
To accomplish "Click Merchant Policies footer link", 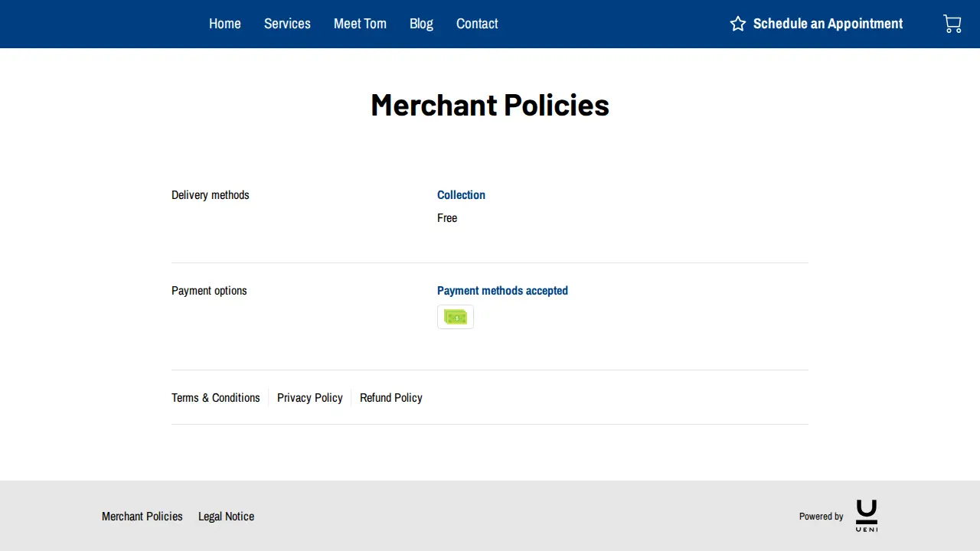I will click(142, 517).
